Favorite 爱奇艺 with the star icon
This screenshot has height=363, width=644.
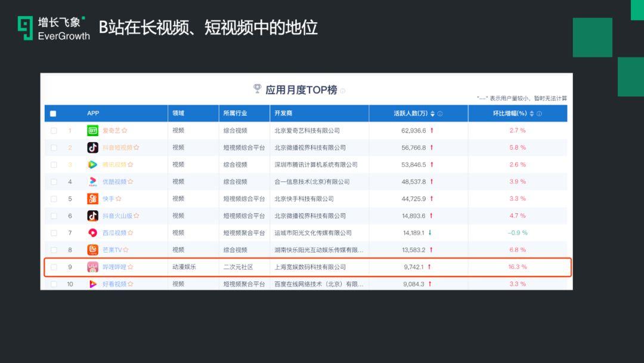tap(125, 130)
